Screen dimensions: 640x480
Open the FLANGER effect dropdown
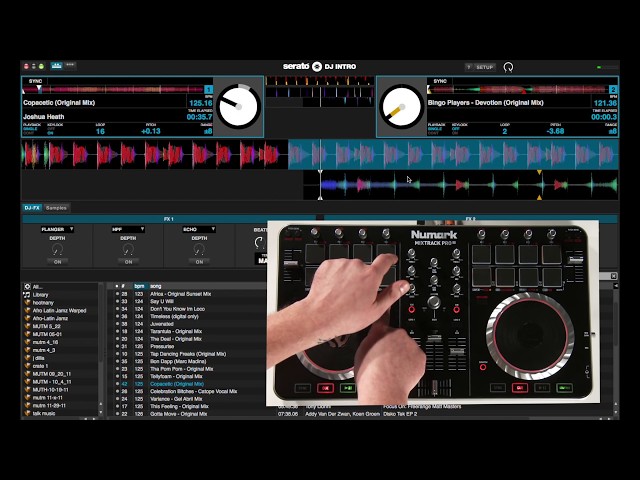(x=57, y=229)
